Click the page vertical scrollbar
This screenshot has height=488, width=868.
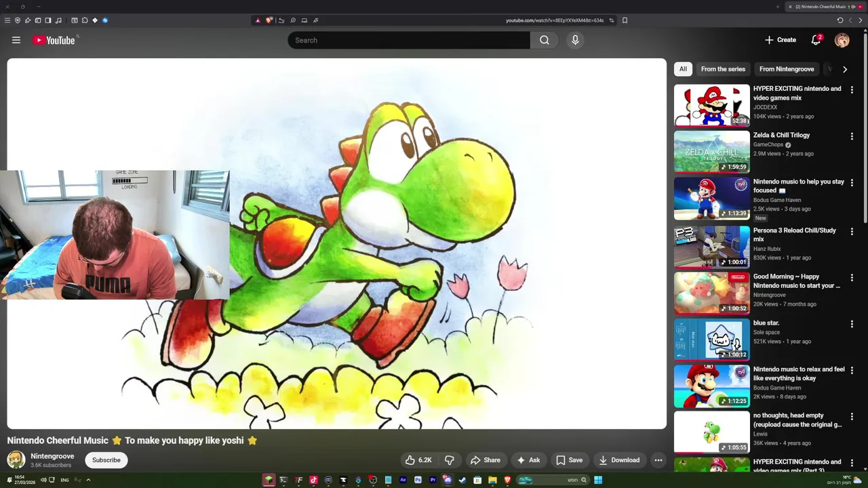pos(865,129)
